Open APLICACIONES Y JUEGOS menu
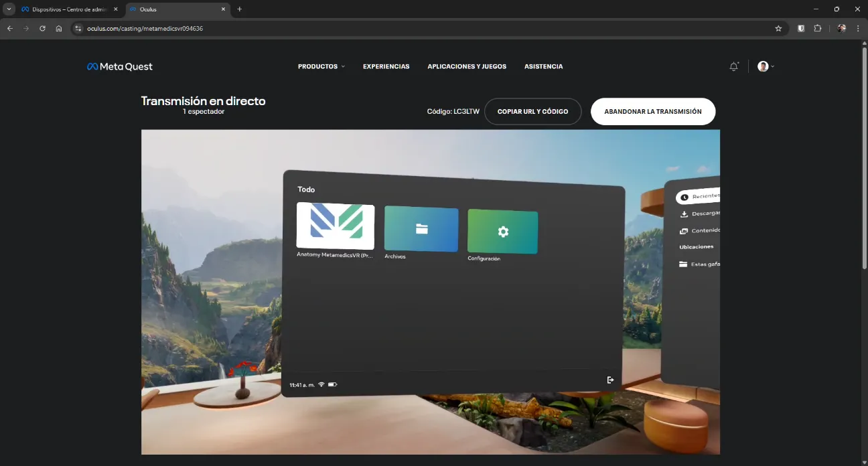This screenshot has height=466, width=868. 467,66
